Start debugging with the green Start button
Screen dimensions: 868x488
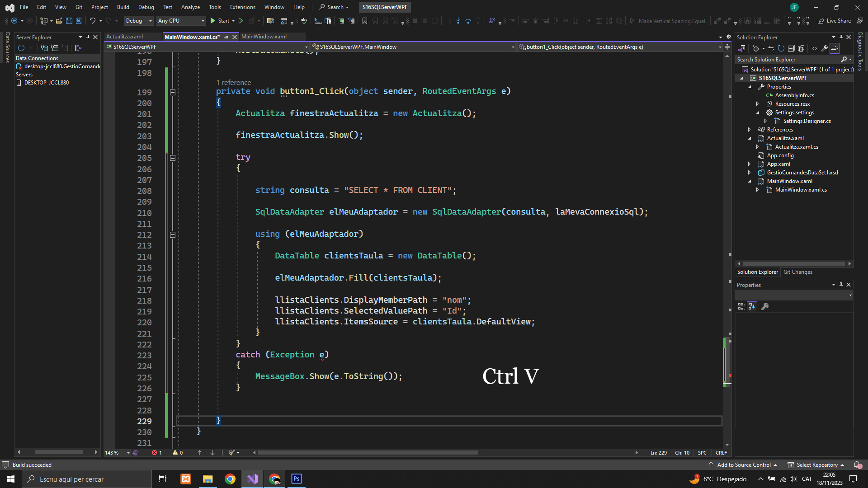[x=220, y=21]
